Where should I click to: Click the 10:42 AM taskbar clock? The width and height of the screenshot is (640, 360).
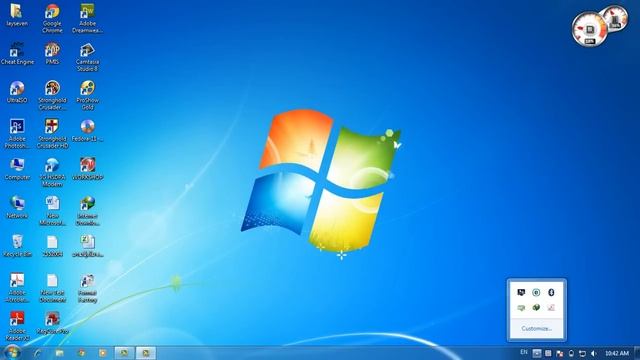(x=617, y=353)
